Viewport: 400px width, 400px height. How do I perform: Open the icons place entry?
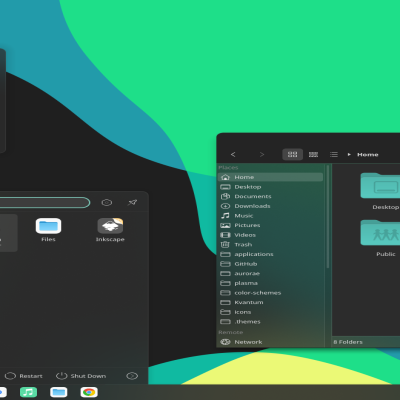click(270, 312)
